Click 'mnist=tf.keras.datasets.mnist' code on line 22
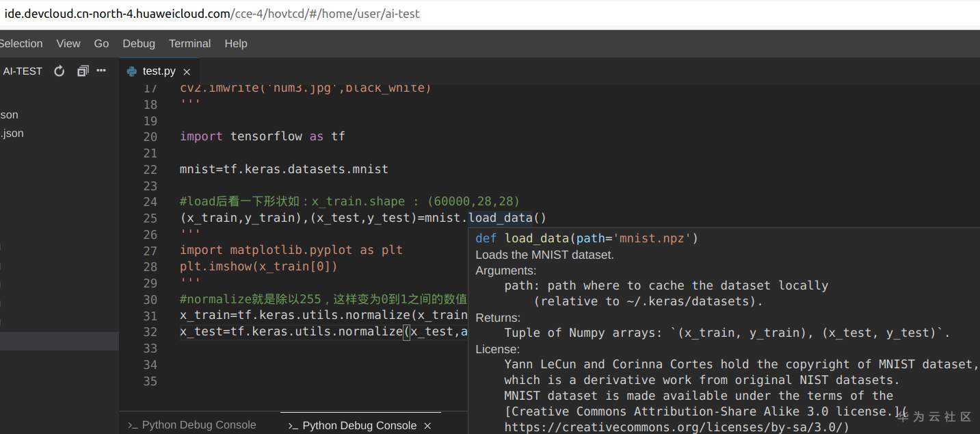The width and height of the screenshot is (980, 434). click(x=284, y=169)
